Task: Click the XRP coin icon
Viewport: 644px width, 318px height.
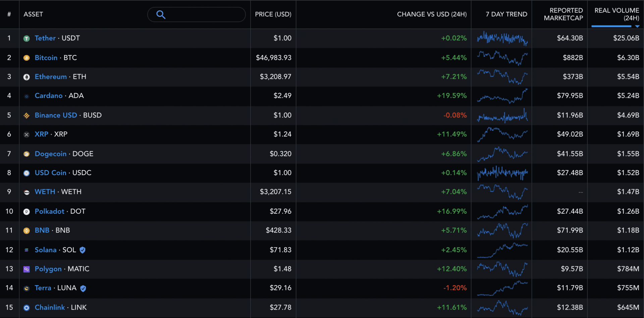Action: [x=26, y=135]
